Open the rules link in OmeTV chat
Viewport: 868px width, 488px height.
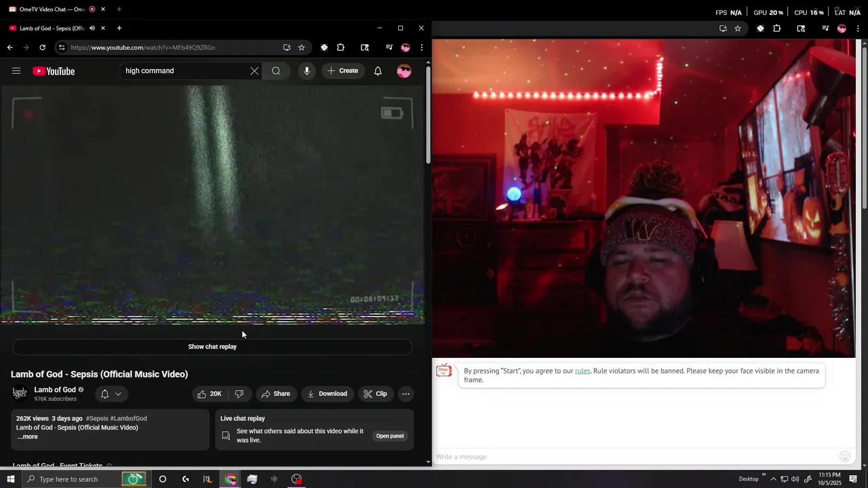[x=583, y=371]
